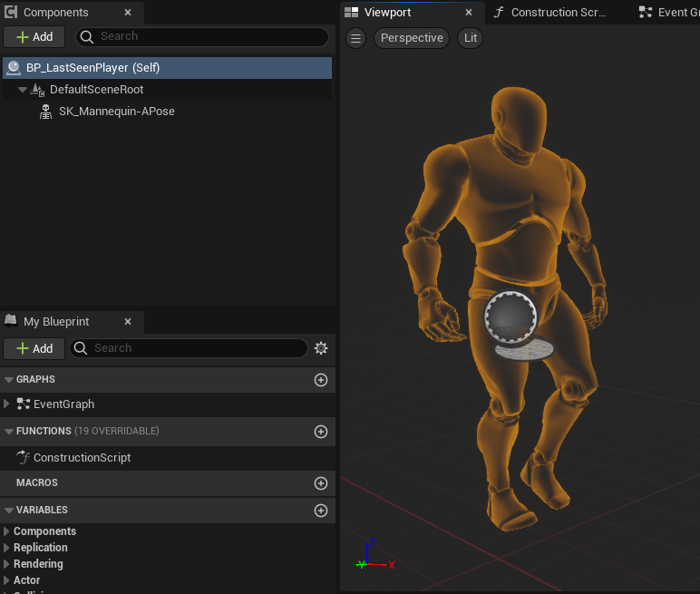Click the My Blueprint book icon
Image resolution: width=700 pixels, height=594 pixels.
click(11, 320)
